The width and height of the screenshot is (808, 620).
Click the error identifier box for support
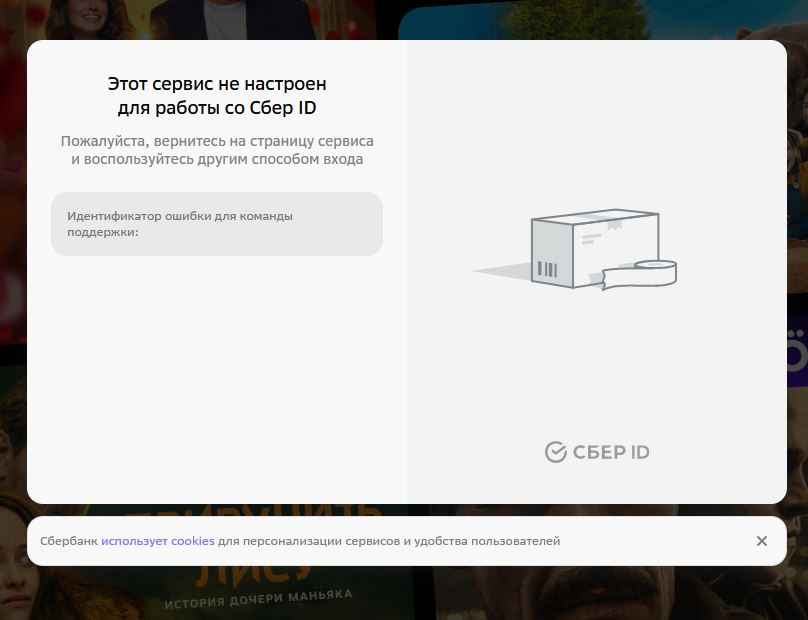[217, 224]
